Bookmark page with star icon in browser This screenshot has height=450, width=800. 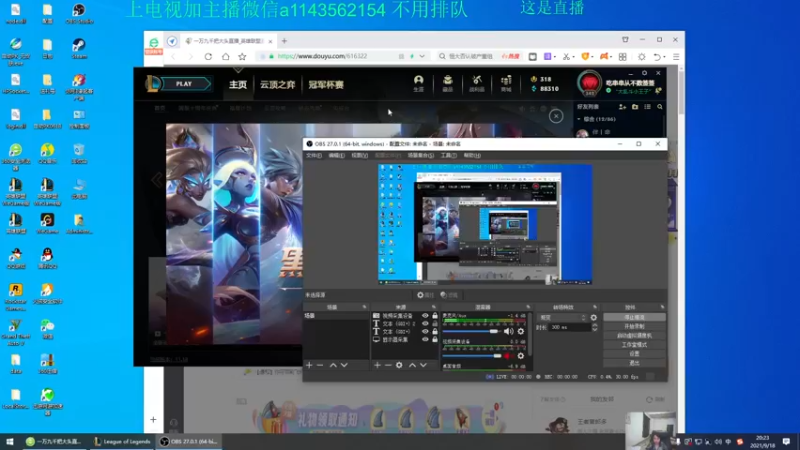(x=242, y=57)
